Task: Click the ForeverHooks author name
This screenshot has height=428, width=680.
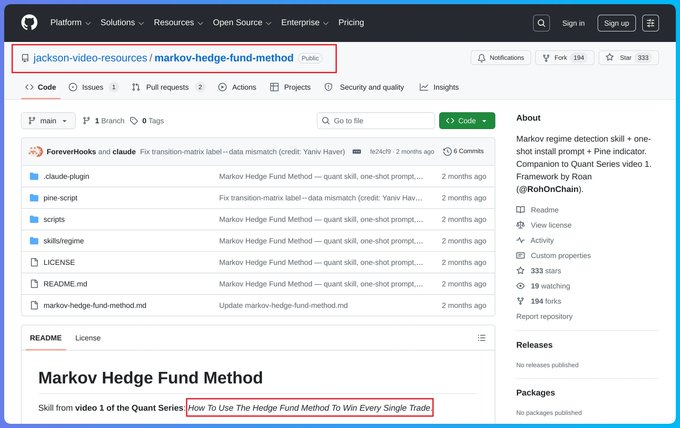Action: click(x=71, y=152)
